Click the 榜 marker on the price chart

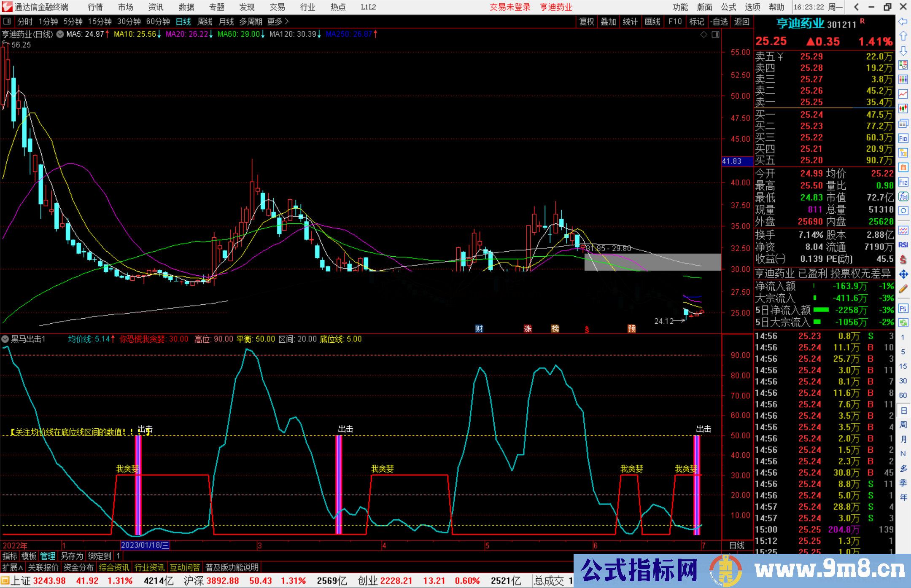[555, 329]
